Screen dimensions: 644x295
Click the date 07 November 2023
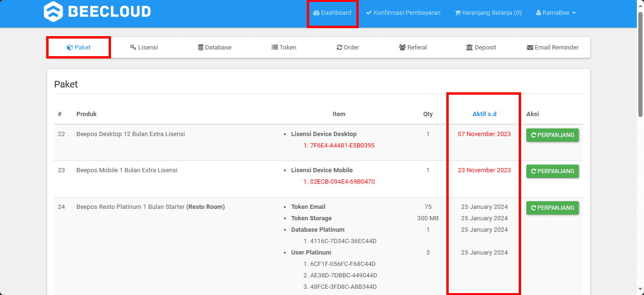pyautogui.click(x=484, y=134)
